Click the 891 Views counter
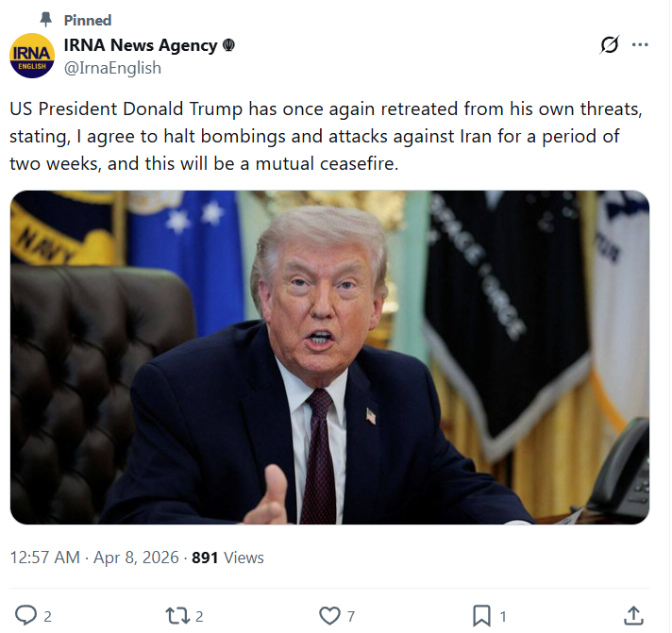 pyautogui.click(x=227, y=558)
